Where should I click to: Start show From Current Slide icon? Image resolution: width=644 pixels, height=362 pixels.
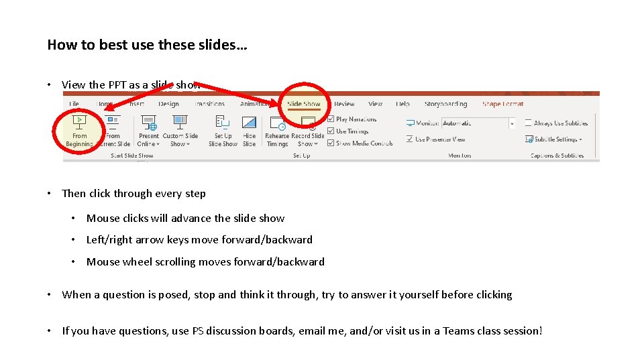pyautogui.click(x=113, y=122)
